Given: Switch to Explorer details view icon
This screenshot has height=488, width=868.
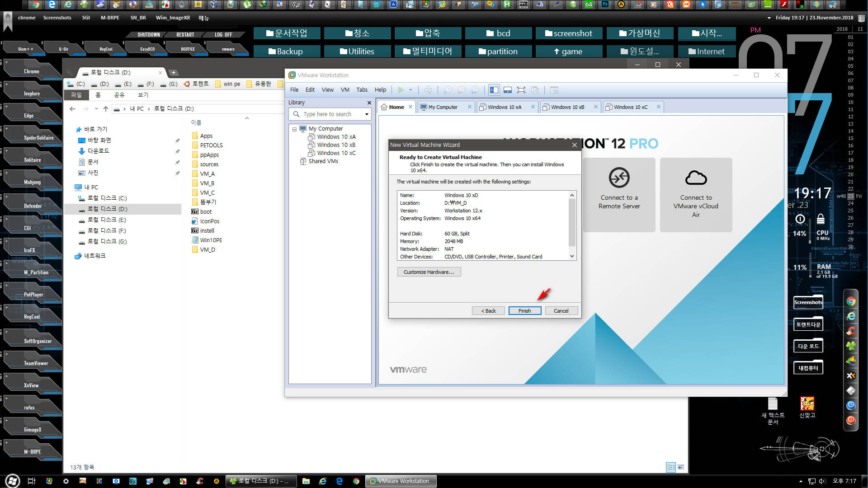Looking at the screenshot, I should click(671, 467).
